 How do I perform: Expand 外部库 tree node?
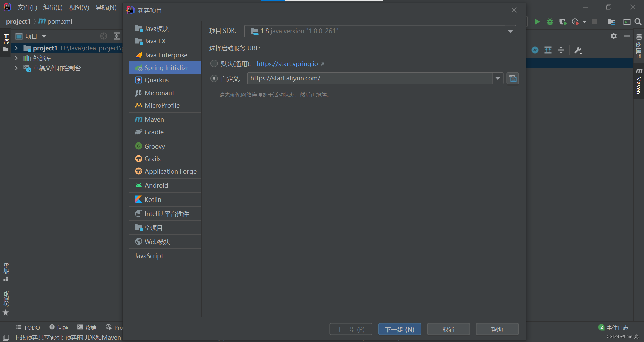[16, 58]
